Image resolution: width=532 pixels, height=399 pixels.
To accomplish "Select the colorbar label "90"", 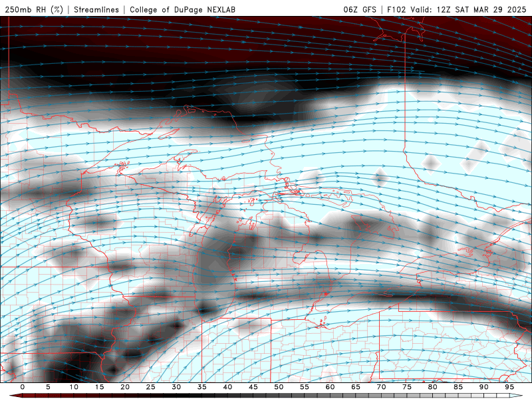I will (x=484, y=387).
